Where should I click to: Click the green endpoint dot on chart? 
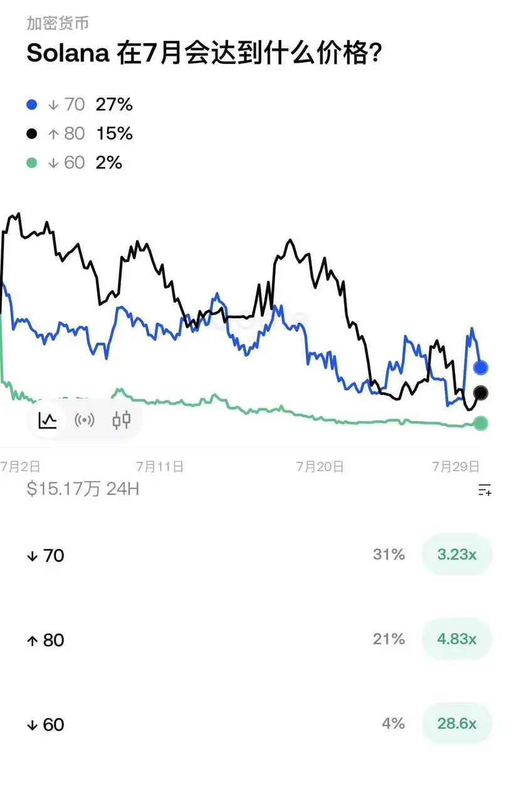[x=481, y=423]
